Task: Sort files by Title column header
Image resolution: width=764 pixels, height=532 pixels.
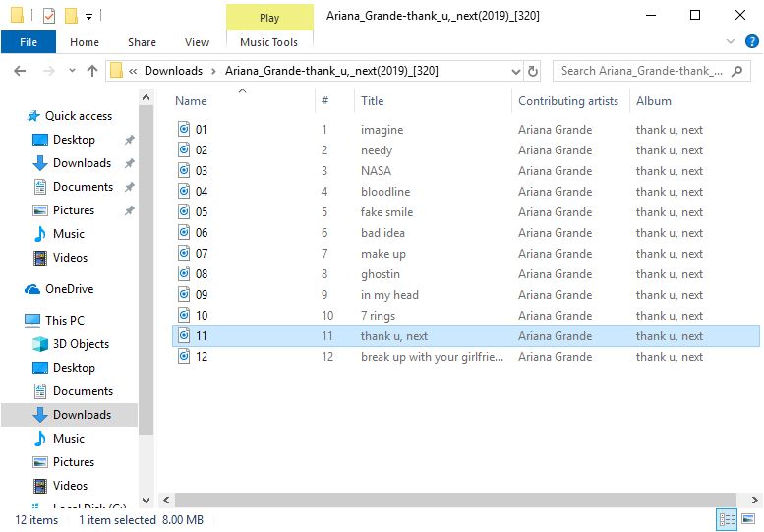Action: click(373, 101)
